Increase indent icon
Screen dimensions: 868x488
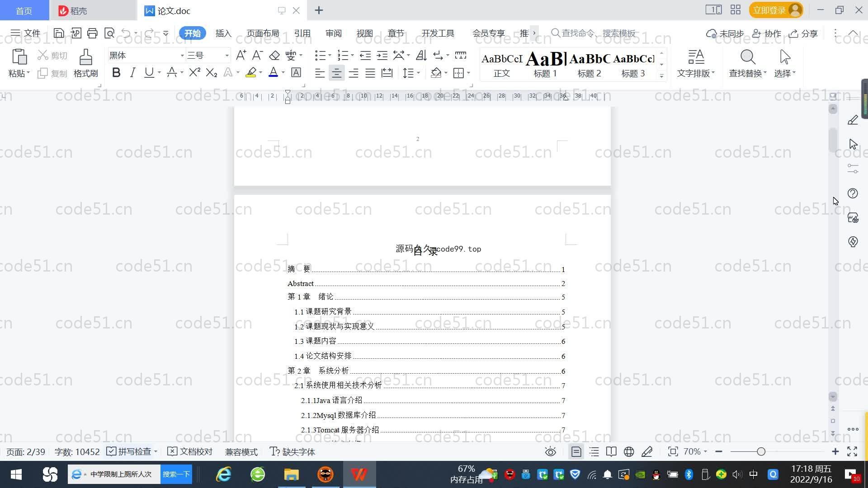(382, 56)
